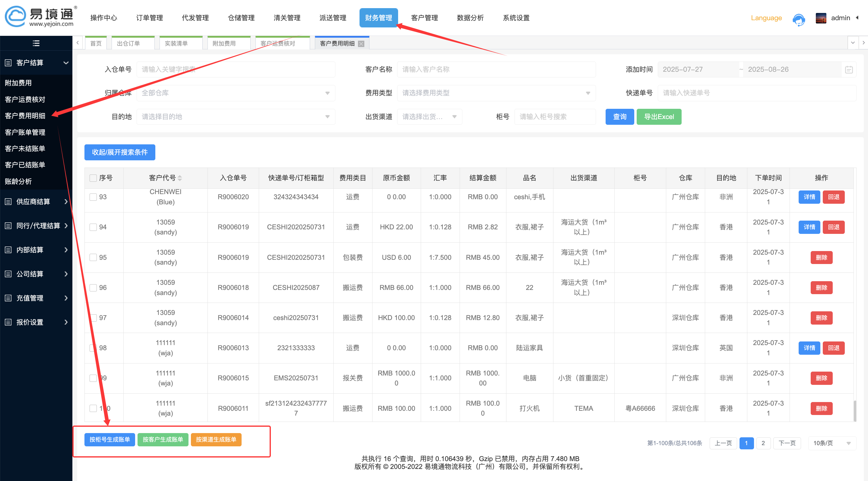
Task: Click the 供应商结算 menu list icon
Action: [8, 202]
